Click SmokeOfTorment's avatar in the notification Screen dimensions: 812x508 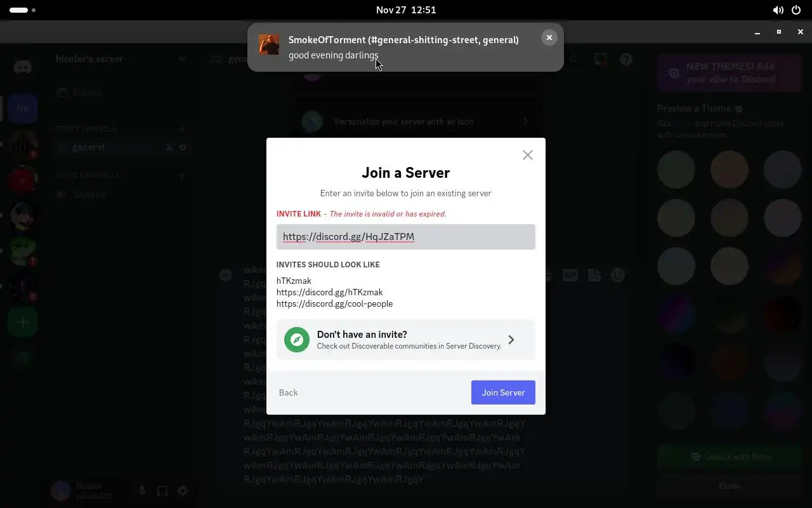coord(269,44)
